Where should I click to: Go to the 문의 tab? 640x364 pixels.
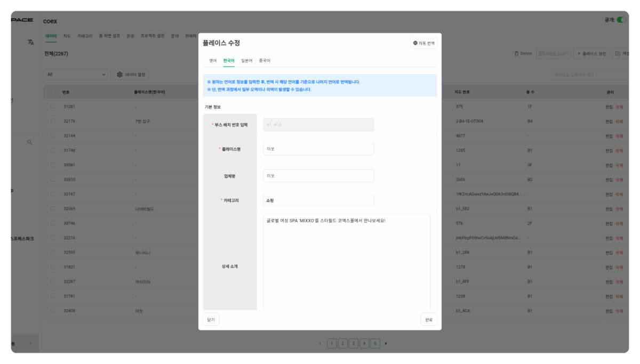175,36
